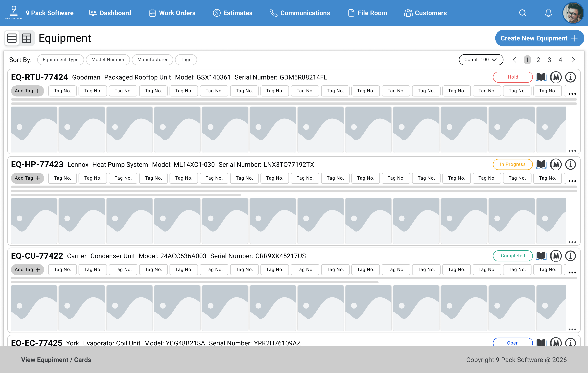This screenshot has width=588, height=373.
Task: Click Create New Equipment button
Action: (539, 38)
